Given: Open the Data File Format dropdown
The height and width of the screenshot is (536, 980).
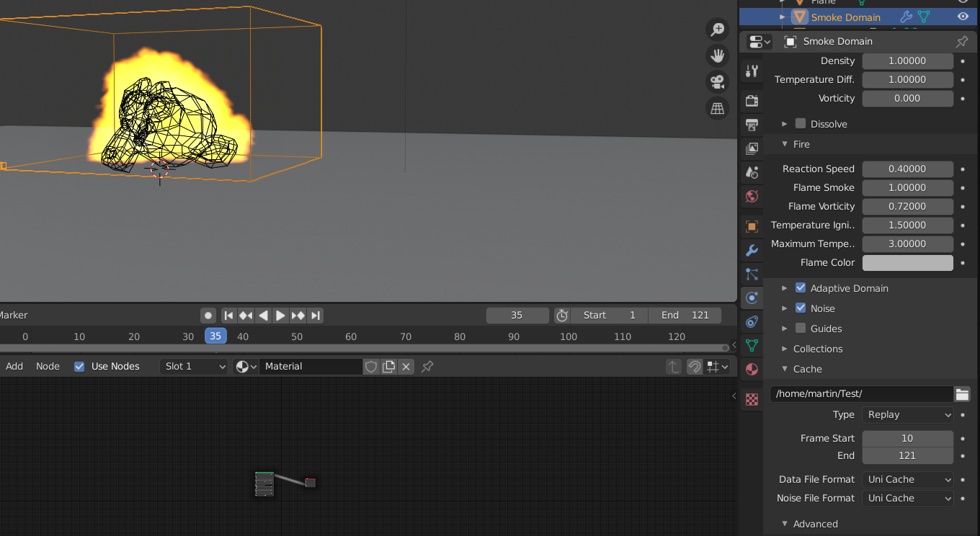Looking at the screenshot, I should [907, 479].
